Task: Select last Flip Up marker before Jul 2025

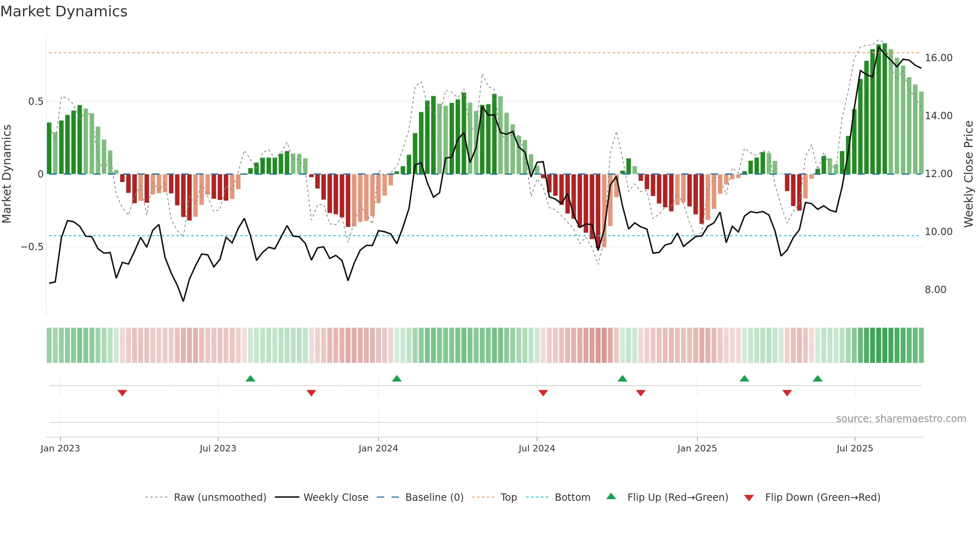Action: pos(817,378)
